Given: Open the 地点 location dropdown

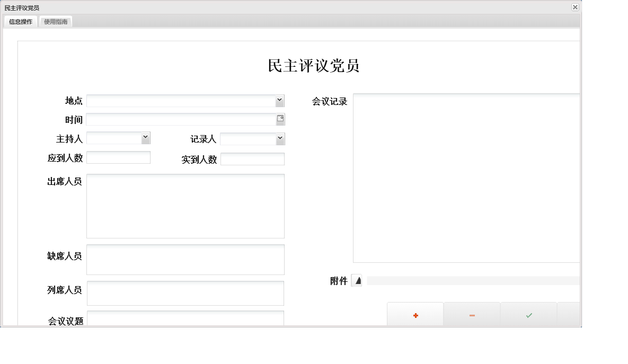Looking at the screenshot, I should tap(280, 100).
